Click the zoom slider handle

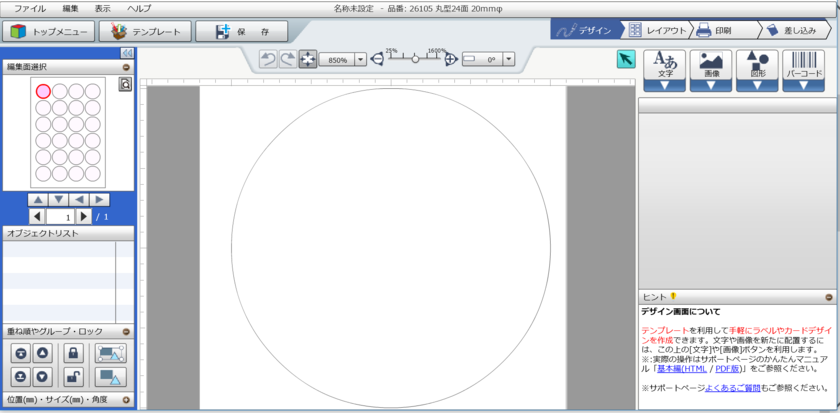point(415,59)
